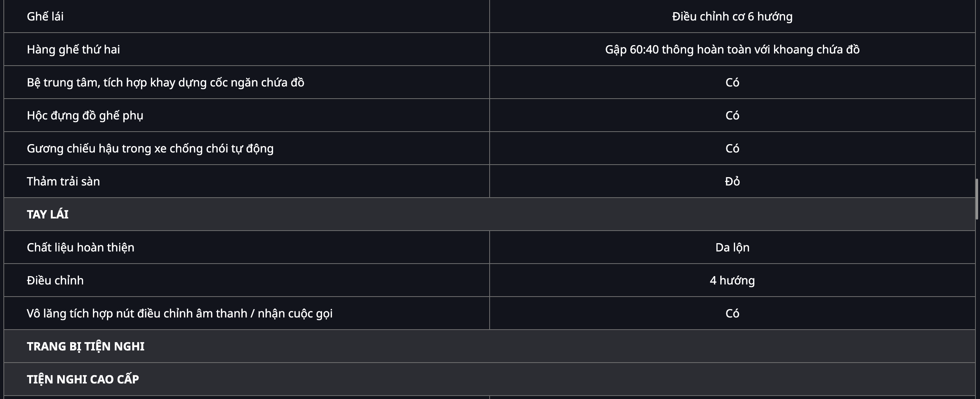Select the '4 hướng' value cell

coord(732,280)
